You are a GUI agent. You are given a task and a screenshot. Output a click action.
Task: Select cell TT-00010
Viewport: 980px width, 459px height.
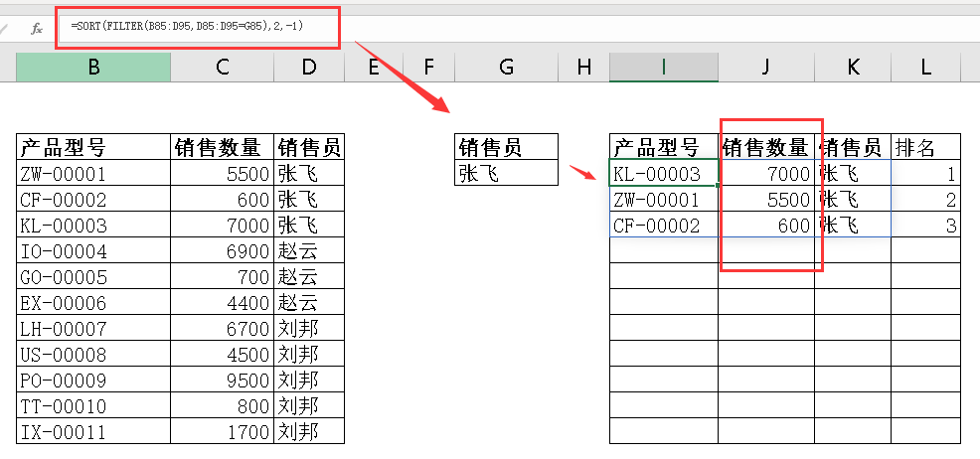(x=93, y=405)
